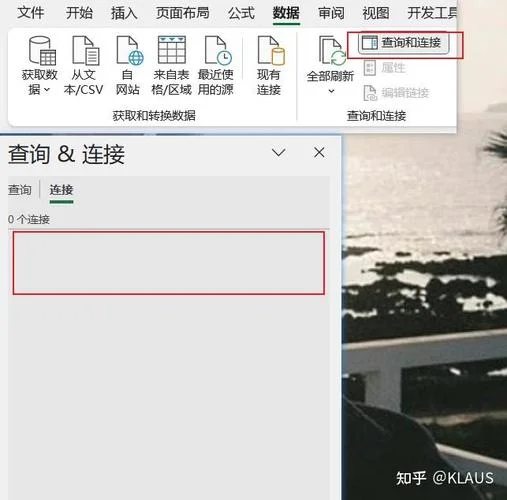Select the 数据 (Data) ribbon tab
Viewport: 507px width, 500px height.
(286, 13)
